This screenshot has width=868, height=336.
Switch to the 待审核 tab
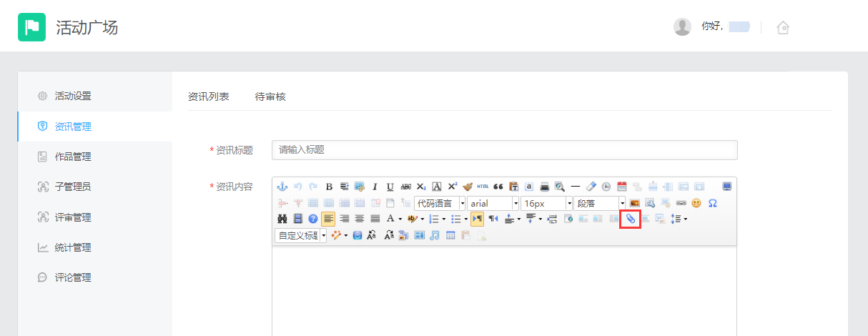pyautogui.click(x=270, y=97)
